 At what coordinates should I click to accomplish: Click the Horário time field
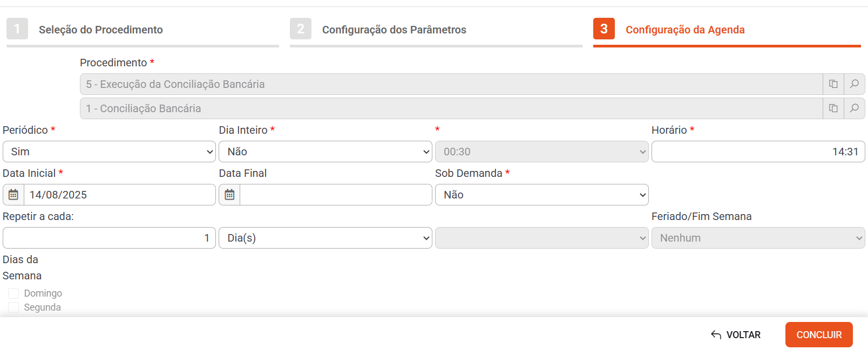pyautogui.click(x=758, y=152)
